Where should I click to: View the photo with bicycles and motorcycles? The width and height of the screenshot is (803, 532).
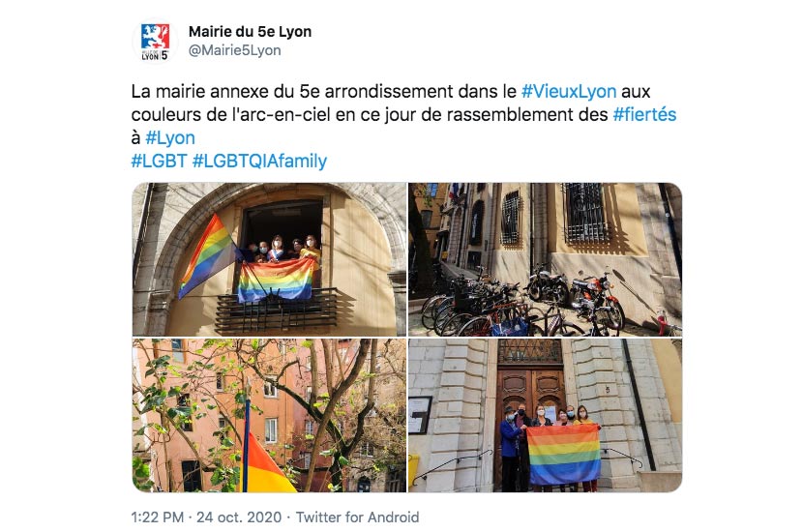pyautogui.click(x=546, y=259)
